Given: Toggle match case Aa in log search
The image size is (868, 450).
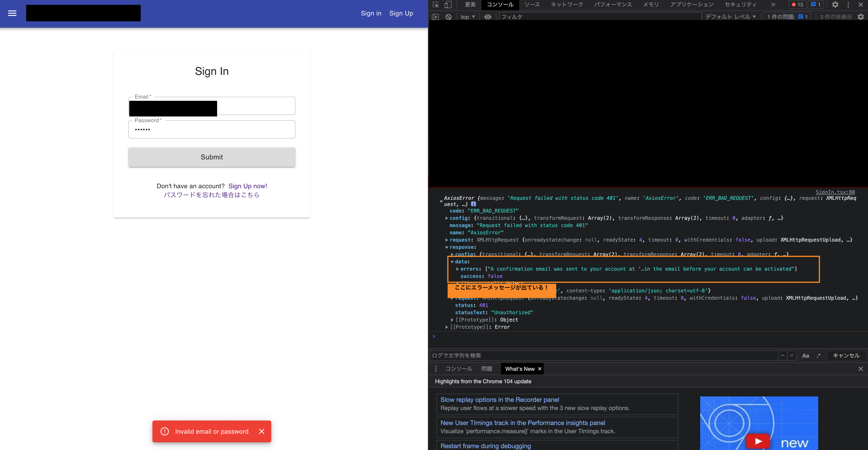Looking at the screenshot, I should point(805,356).
